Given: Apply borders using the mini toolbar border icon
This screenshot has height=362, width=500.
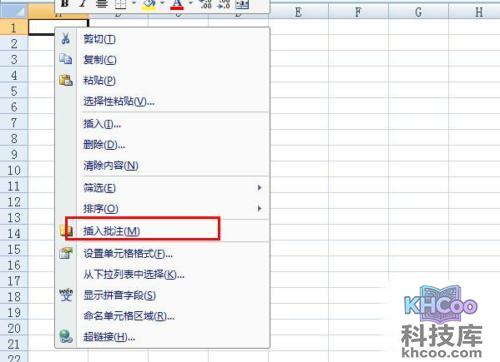Looking at the screenshot, I should pos(120,4).
